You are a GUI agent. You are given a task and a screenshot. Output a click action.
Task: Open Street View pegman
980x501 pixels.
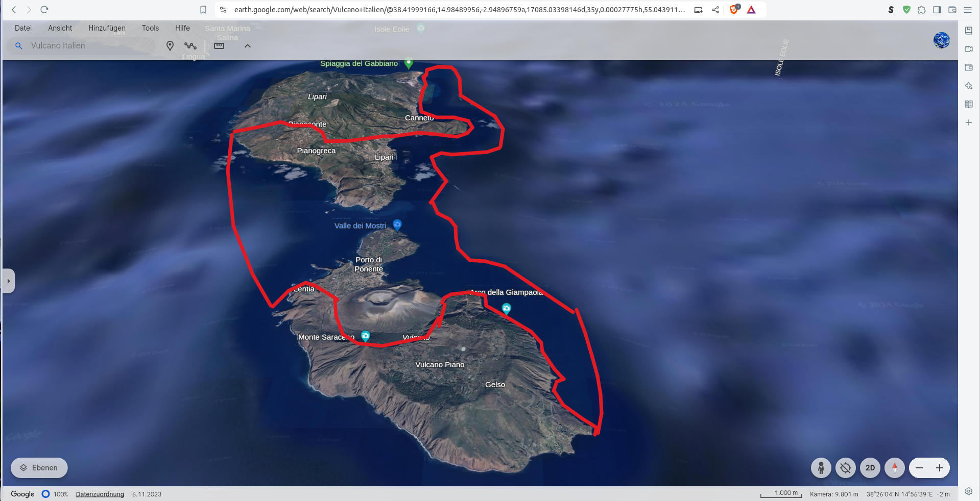[821, 468]
